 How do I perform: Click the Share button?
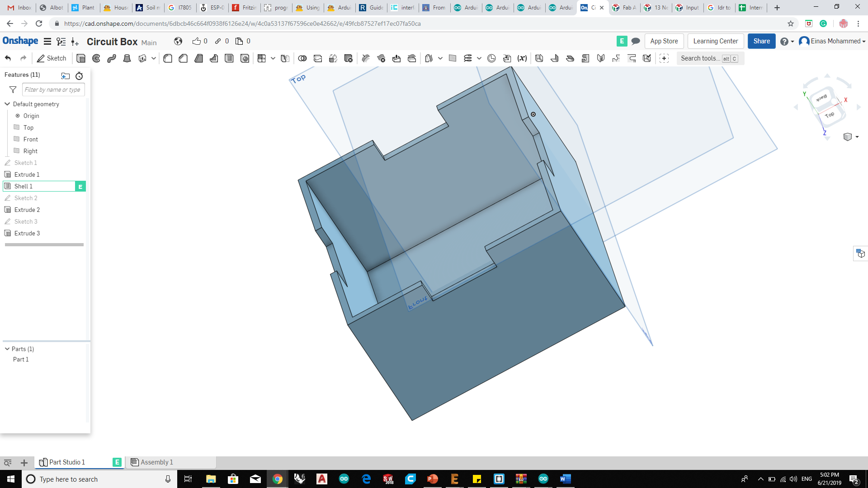point(761,41)
